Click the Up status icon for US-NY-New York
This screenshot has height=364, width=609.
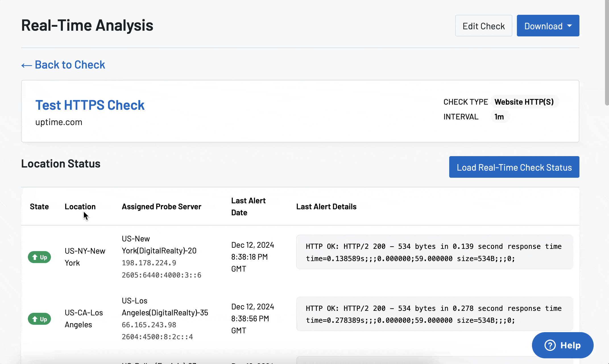tap(40, 257)
